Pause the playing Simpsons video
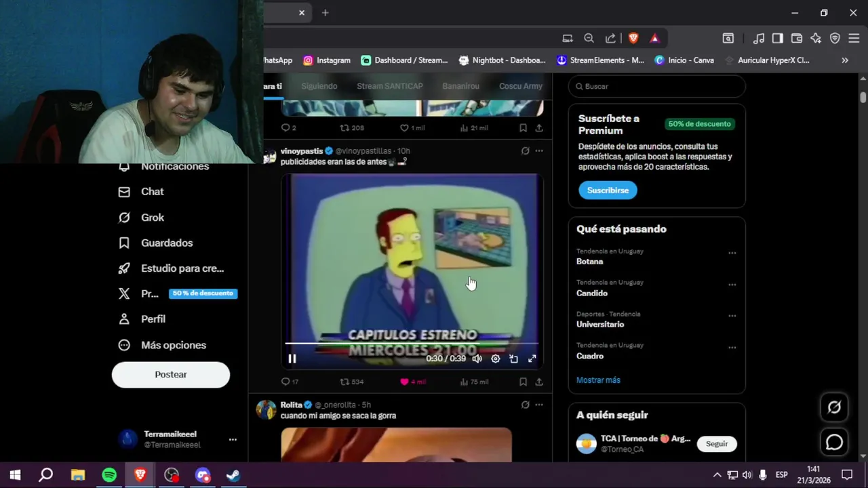The width and height of the screenshot is (868, 488). 292,359
